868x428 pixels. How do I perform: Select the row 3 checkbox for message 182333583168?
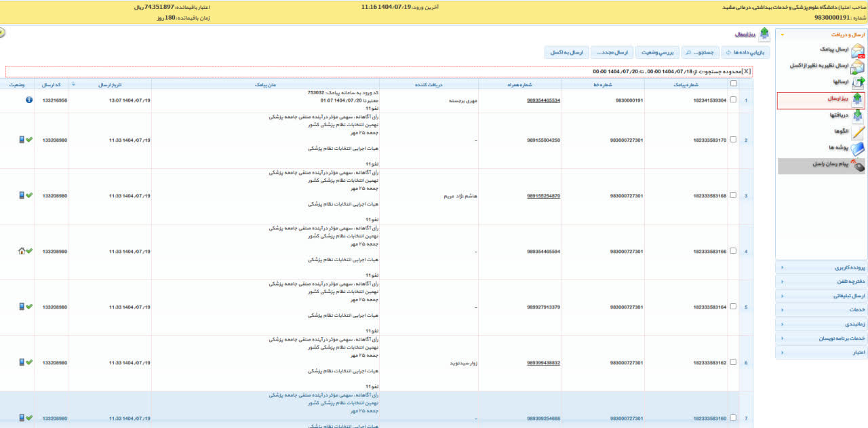click(x=733, y=196)
